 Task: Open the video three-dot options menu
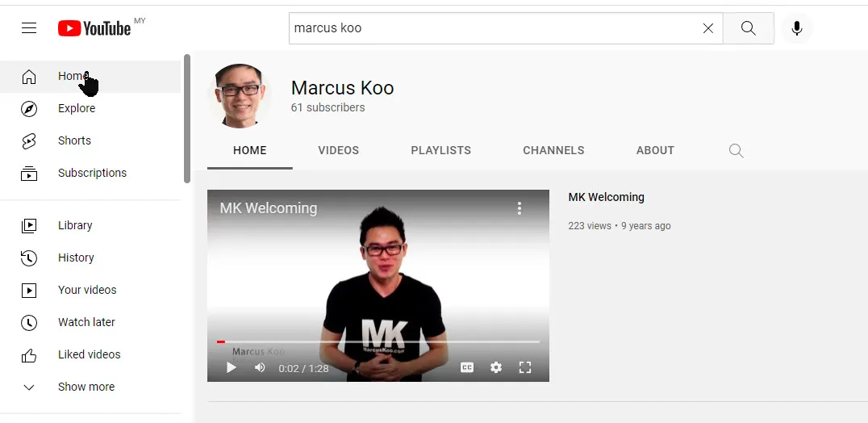tap(520, 208)
